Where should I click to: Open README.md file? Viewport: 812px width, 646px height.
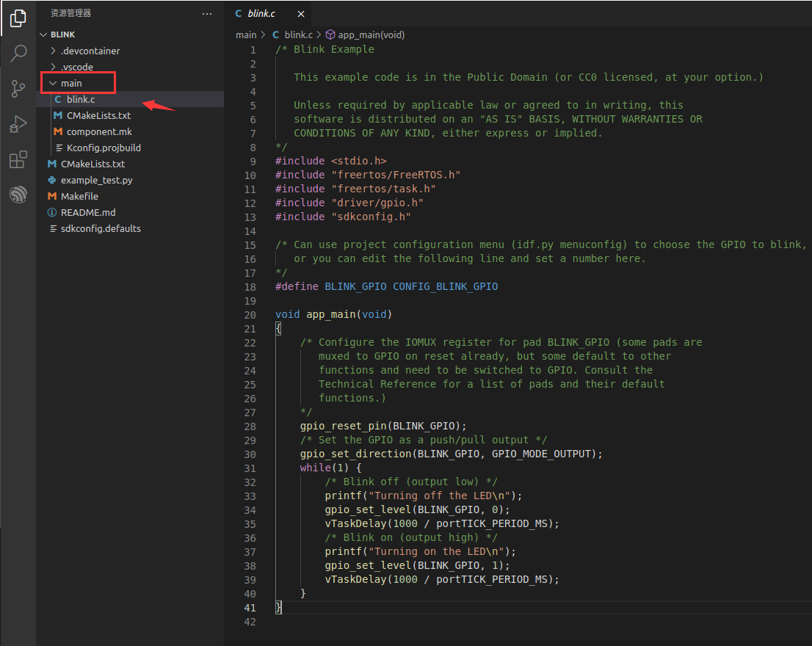click(88, 212)
